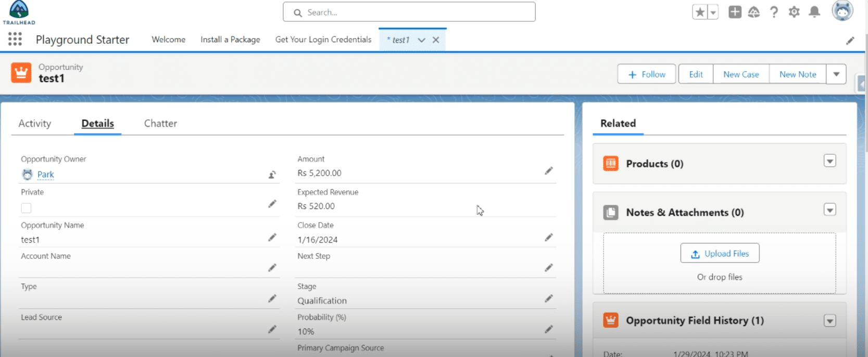The height and width of the screenshot is (357, 868).
Task: Edit Probability pencil icon
Action: point(548,329)
